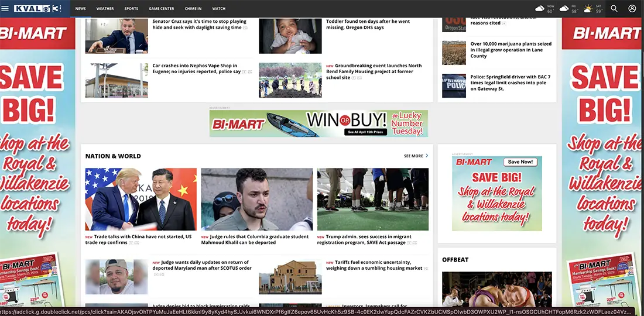
Task: Open the Springfield driver BAC crash article
Action: click(x=511, y=83)
